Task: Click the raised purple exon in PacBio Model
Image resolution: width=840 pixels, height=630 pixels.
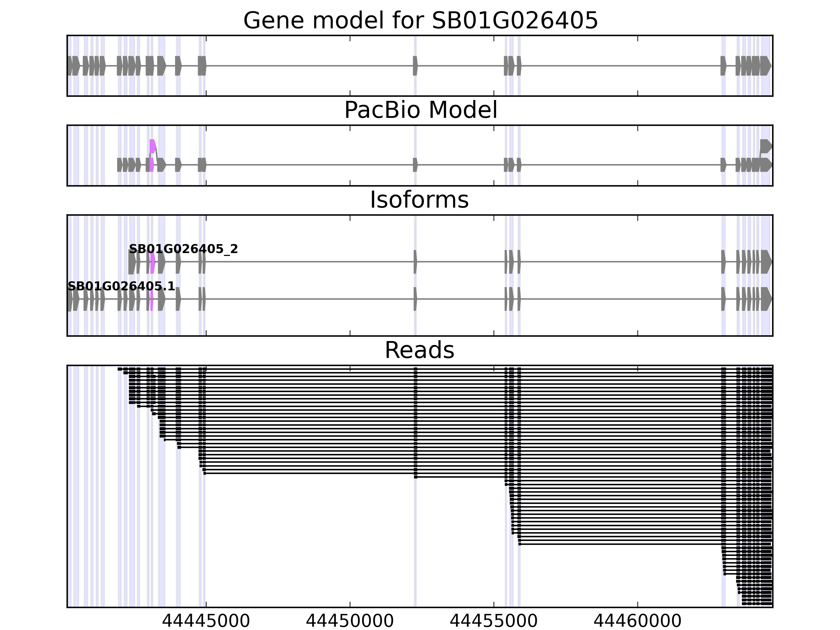Action: [x=152, y=146]
